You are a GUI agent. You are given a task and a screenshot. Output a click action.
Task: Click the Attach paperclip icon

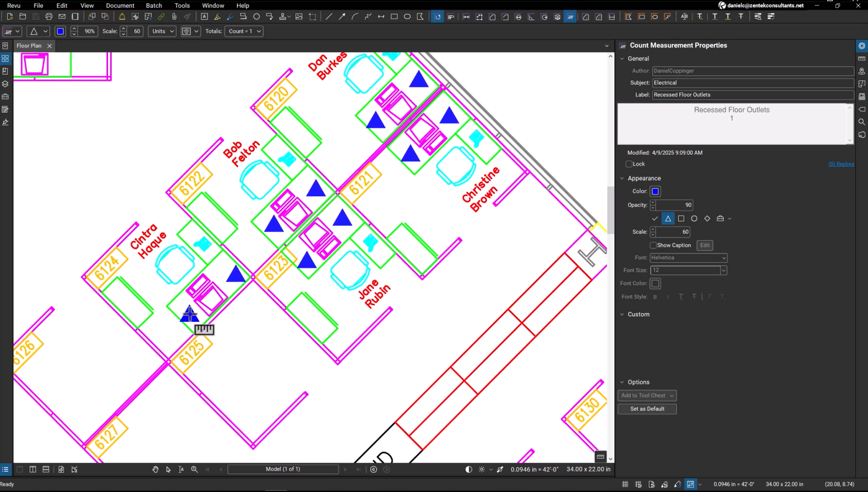(174, 17)
